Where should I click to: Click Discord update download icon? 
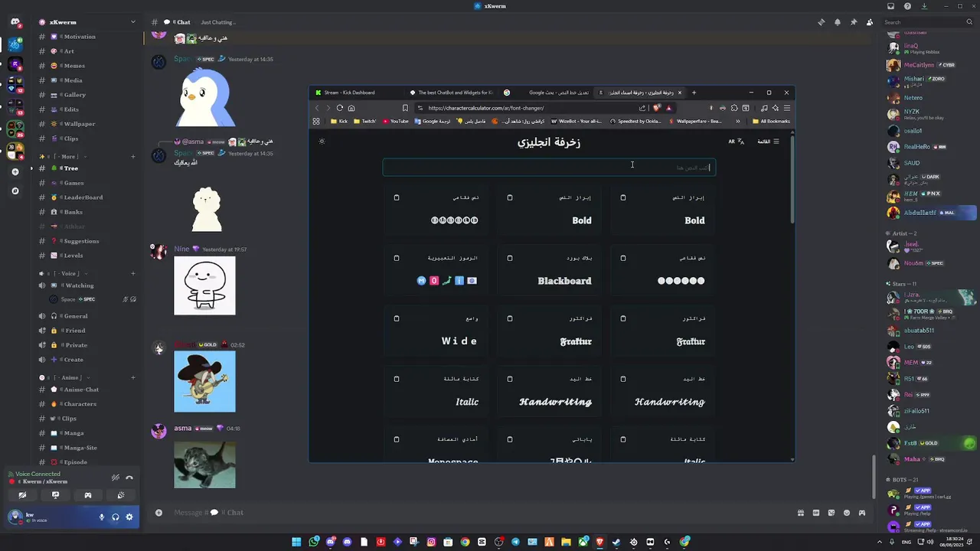pos(924,6)
